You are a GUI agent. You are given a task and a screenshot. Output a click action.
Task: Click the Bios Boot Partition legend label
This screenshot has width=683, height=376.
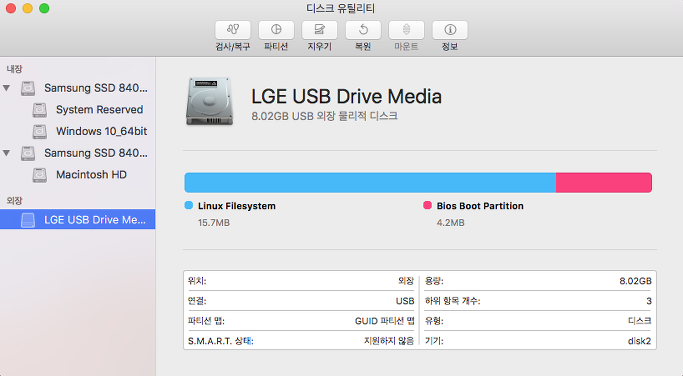coord(480,206)
